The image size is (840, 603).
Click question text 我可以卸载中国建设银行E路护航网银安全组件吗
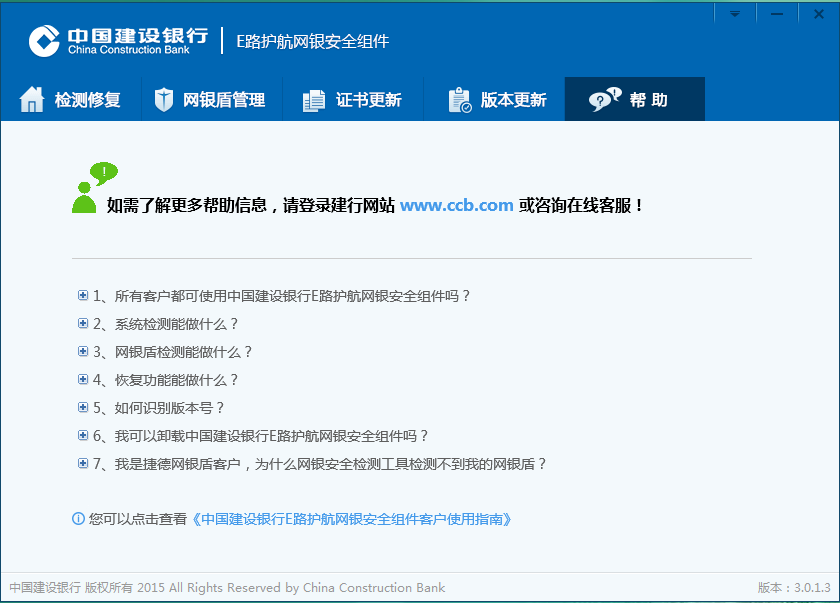pyautogui.click(x=272, y=436)
